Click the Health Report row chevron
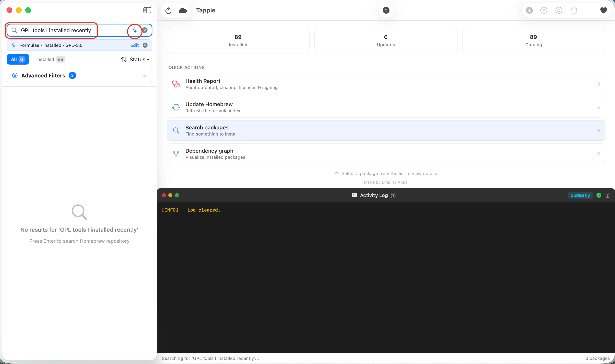 tap(598, 84)
